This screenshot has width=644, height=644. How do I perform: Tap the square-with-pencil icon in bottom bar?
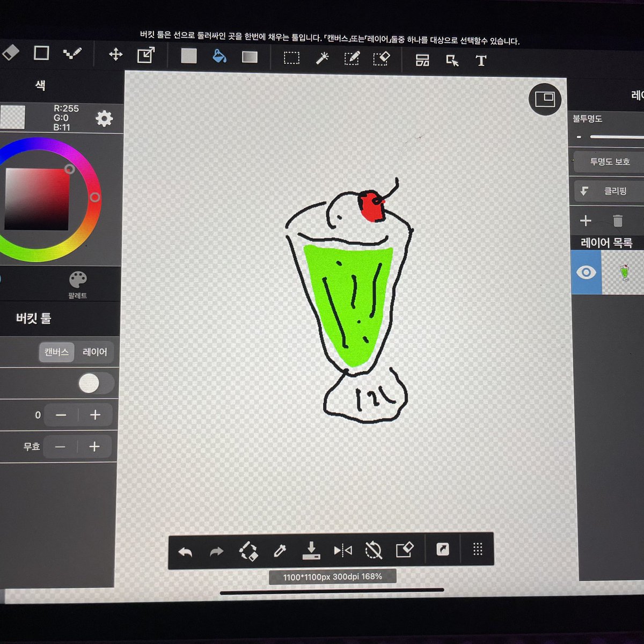[405, 550]
